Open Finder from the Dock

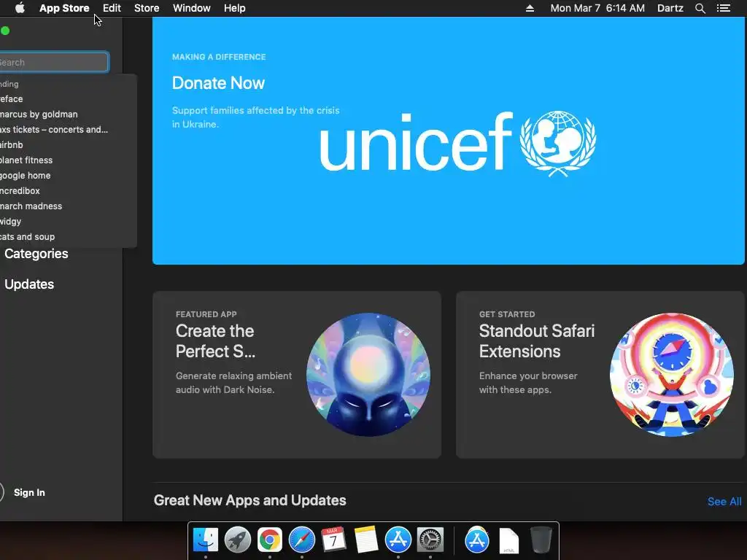pyautogui.click(x=205, y=540)
